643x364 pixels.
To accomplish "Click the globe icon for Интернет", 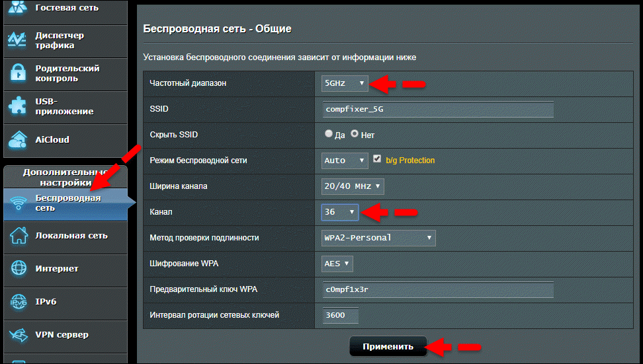I will (x=19, y=268).
